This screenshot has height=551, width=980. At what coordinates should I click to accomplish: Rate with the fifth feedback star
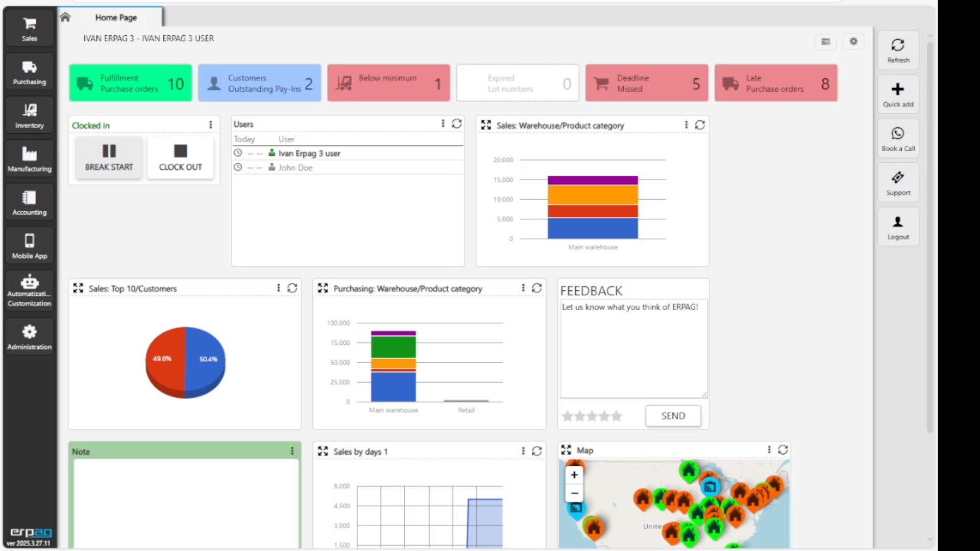pos(617,416)
